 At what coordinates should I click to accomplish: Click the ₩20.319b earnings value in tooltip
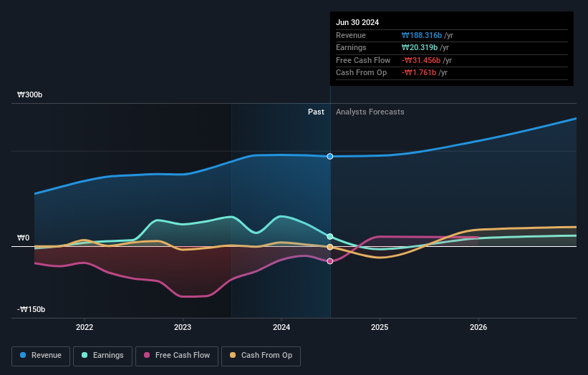point(419,47)
